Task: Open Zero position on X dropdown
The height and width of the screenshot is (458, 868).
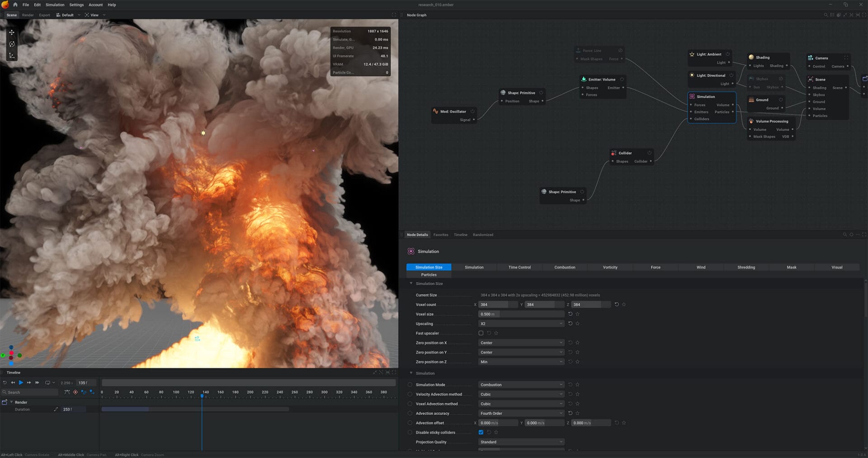Action: pos(521,343)
